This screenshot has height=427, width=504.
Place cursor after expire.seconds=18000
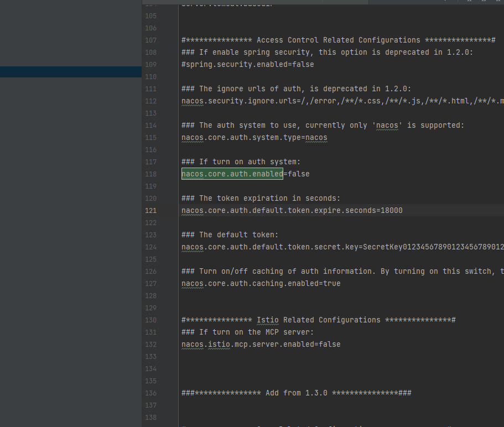pyautogui.click(x=403, y=211)
